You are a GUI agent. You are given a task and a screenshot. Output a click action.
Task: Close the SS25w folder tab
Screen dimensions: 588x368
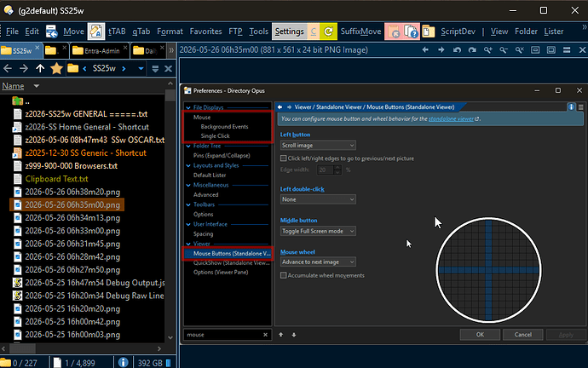[x=37, y=48]
